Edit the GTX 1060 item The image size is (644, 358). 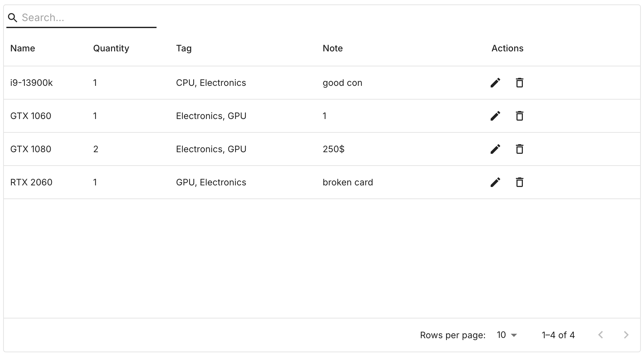point(495,116)
